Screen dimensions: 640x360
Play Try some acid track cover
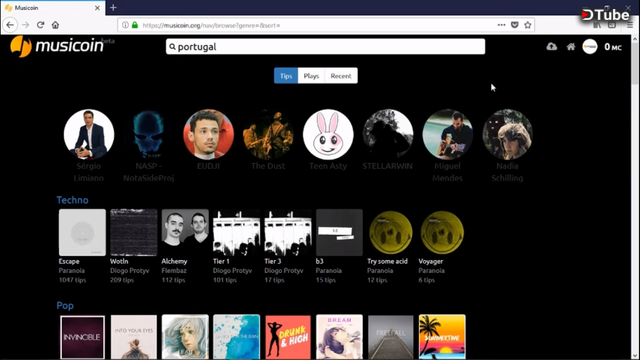391,232
